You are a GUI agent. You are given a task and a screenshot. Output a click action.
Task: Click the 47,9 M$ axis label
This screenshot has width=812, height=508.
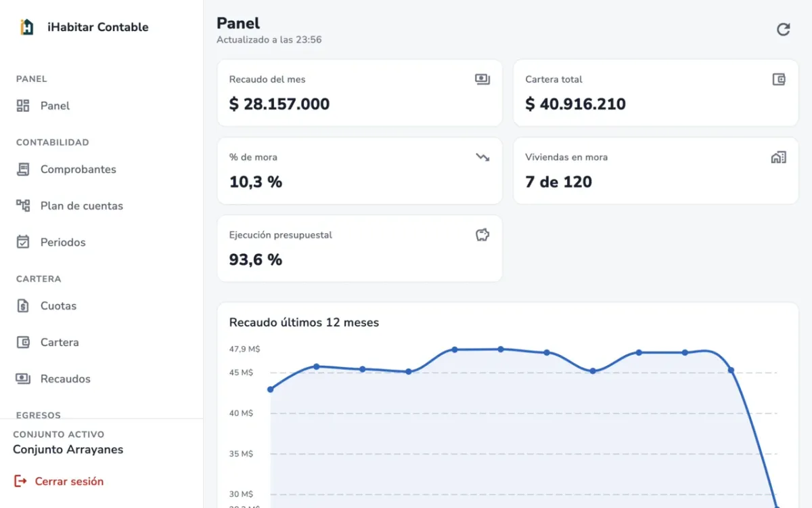[244, 350]
